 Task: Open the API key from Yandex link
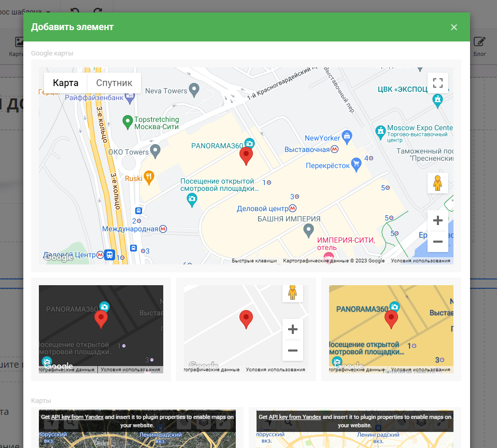pos(77,417)
